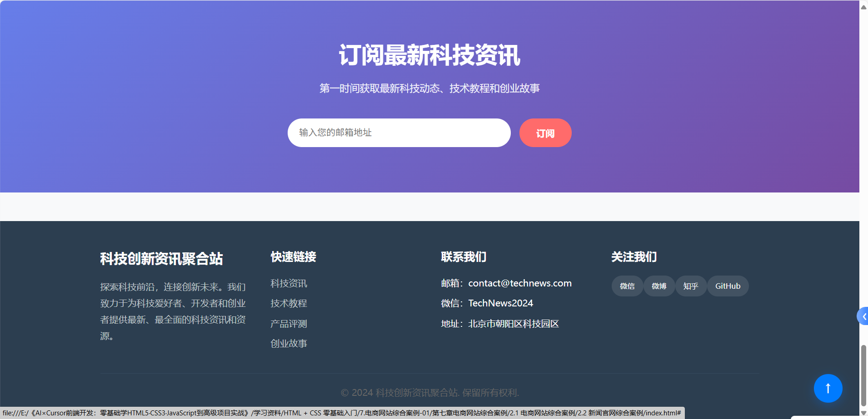Open the GitHub social button
Image resolution: width=868 pixels, height=419 pixels.
[728, 286]
